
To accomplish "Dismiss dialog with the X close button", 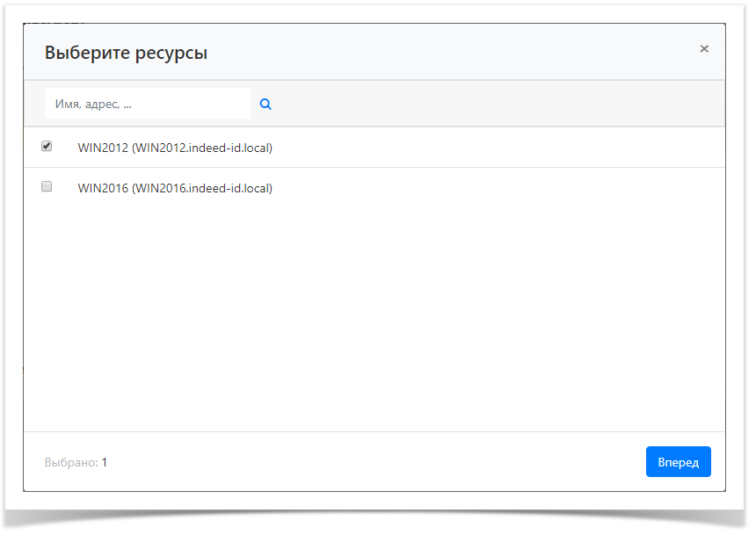I will (x=703, y=49).
